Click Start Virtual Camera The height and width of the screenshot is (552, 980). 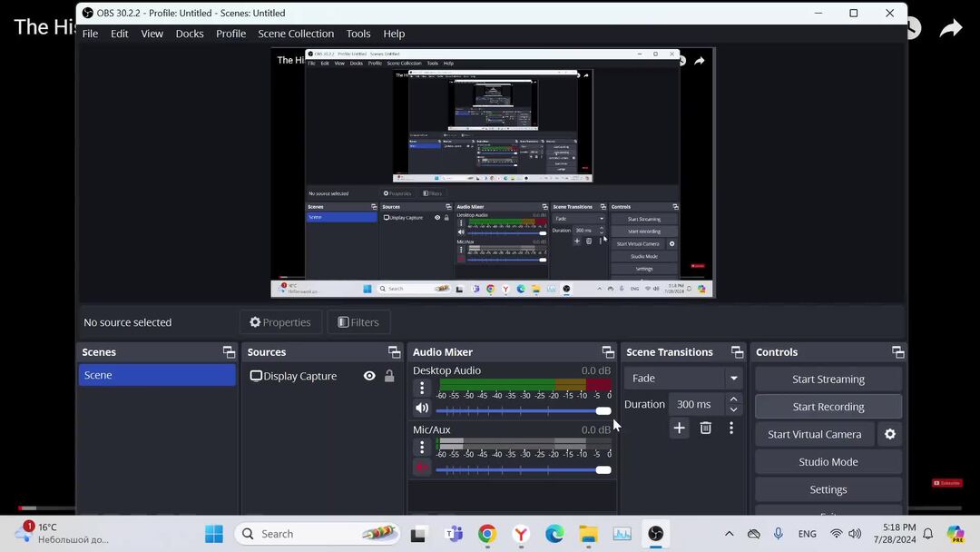pyautogui.click(x=814, y=434)
